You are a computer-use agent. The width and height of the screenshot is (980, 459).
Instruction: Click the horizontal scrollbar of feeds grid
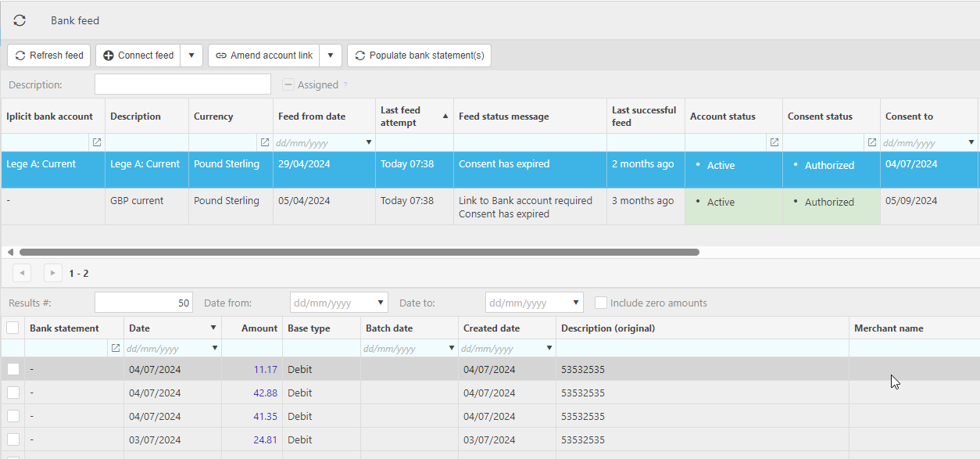tap(359, 253)
